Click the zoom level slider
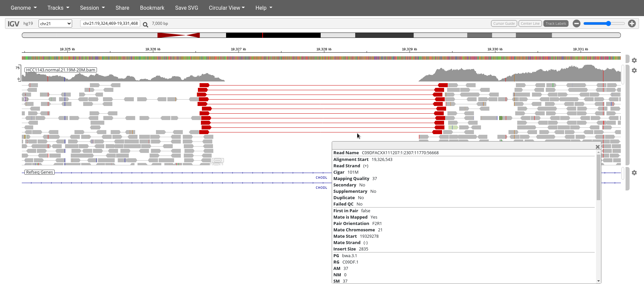 coord(604,23)
